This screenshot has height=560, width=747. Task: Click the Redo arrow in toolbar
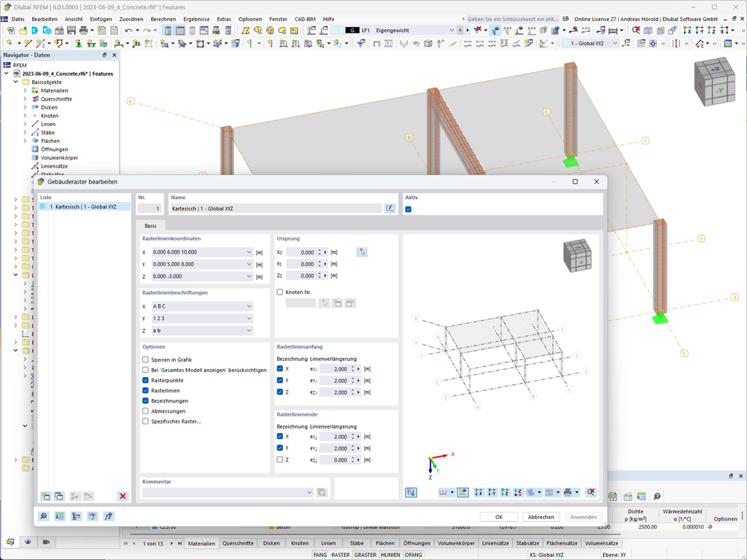click(146, 31)
